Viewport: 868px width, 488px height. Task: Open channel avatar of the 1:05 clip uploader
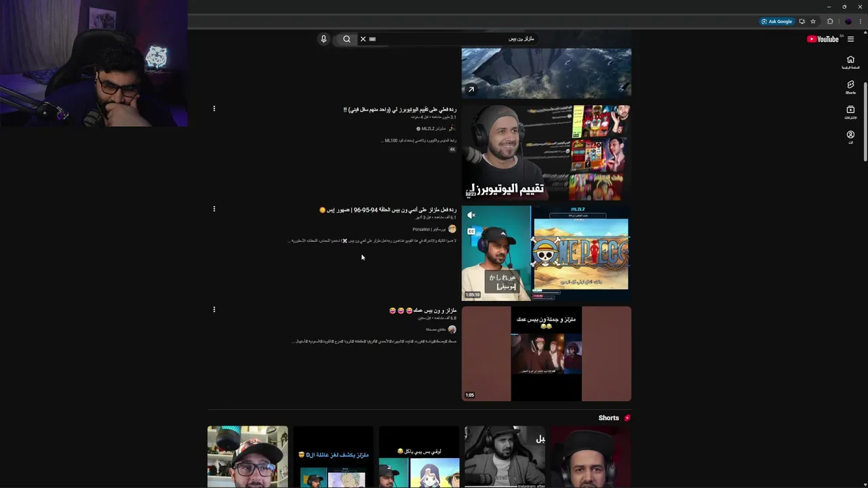pyautogui.click(x=452, y=329)
